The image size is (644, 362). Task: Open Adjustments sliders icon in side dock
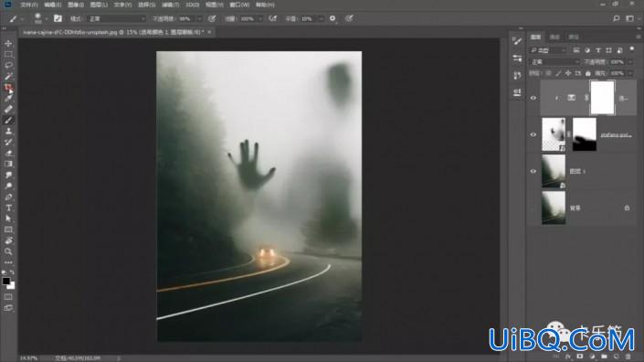(x=517, y=58)
